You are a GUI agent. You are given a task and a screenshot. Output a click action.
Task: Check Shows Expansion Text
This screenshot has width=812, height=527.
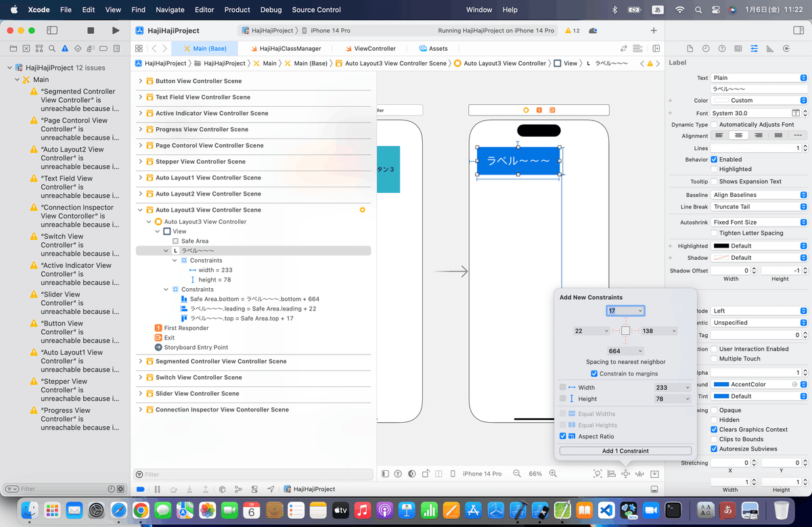point(715,181)
